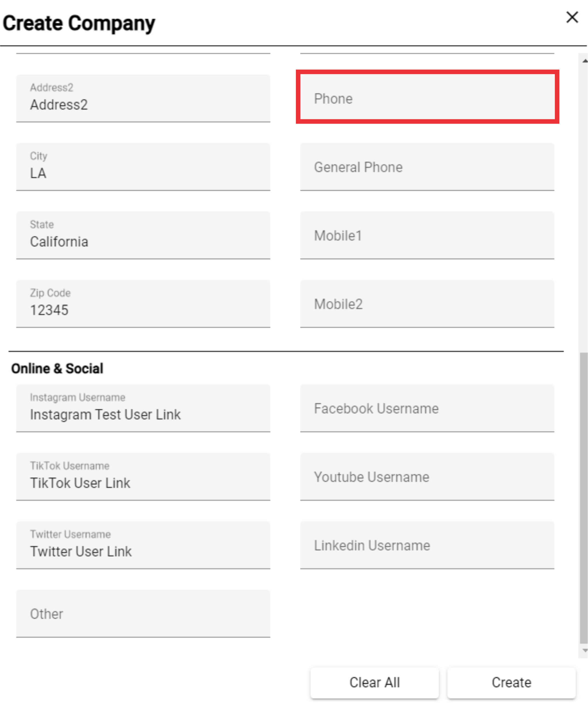This screenshot has height=707, width=588.
Task: Select the Mobile1 input field
Action: tap(427, 235)
